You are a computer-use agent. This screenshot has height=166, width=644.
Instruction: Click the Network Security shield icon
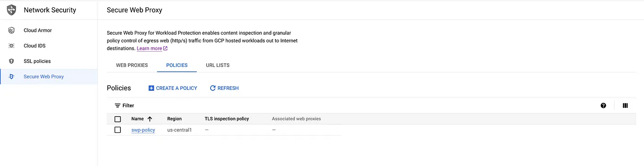[11, 10]
